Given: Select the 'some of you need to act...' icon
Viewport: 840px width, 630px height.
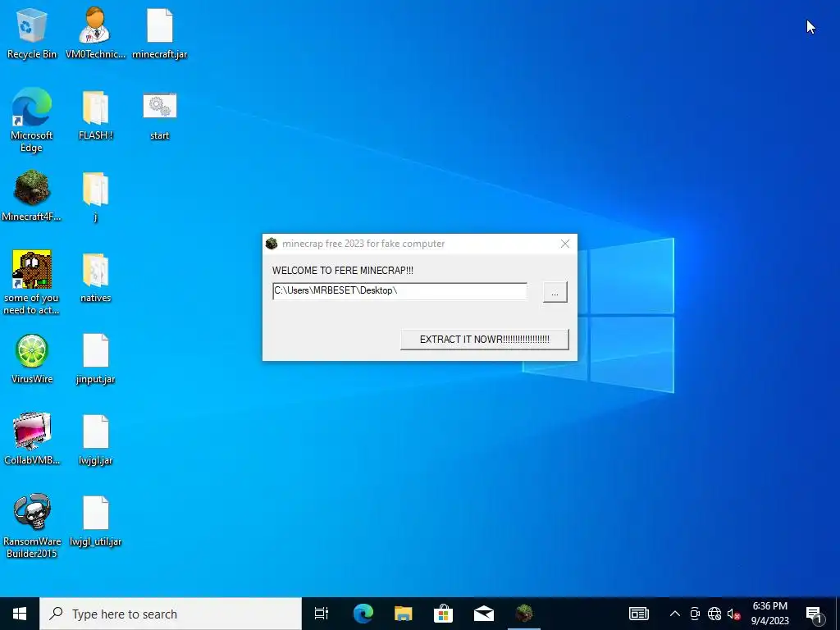Looking at the screenshot, I should [x=32, y=282].
